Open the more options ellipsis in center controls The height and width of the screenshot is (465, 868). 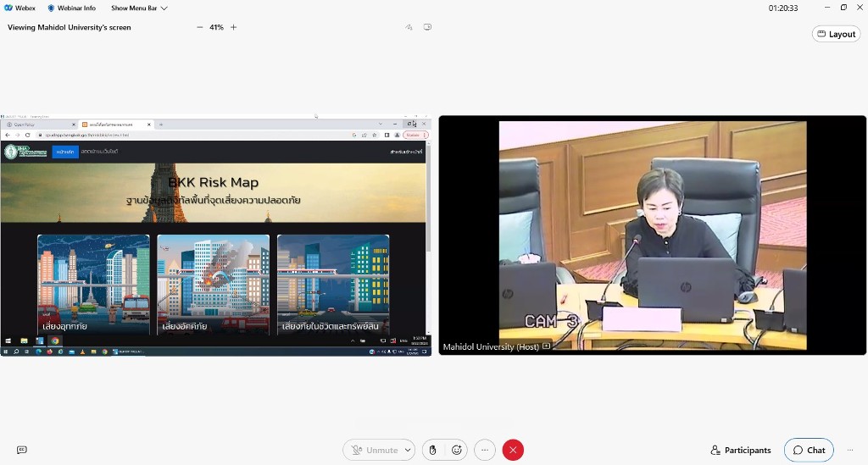484,450
